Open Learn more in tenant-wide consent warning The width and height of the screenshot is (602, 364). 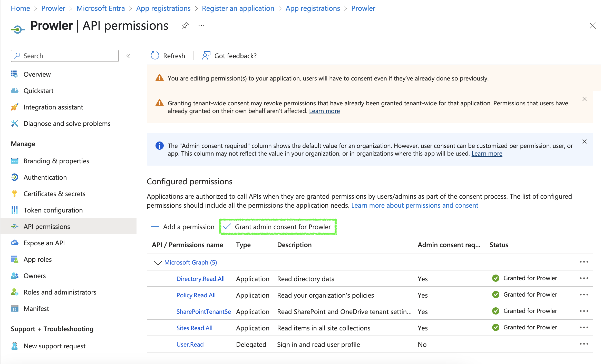pos(324,111)
